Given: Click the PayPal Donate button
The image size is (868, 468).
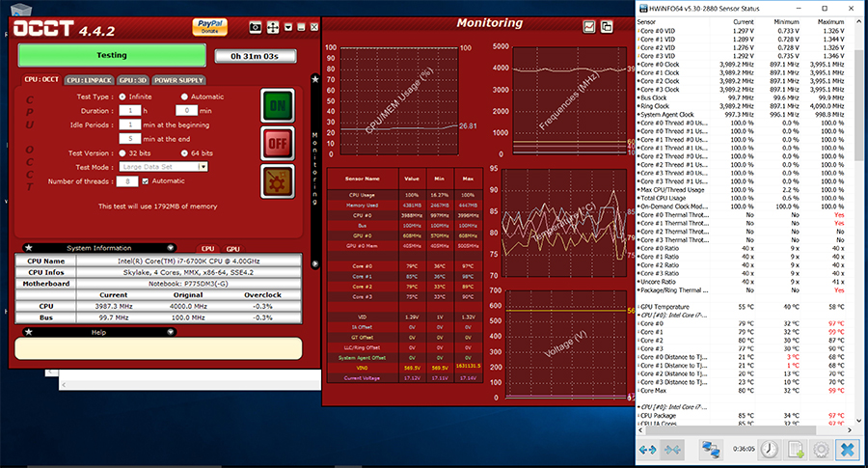Looking at the screenshot, I should (210, 26).
